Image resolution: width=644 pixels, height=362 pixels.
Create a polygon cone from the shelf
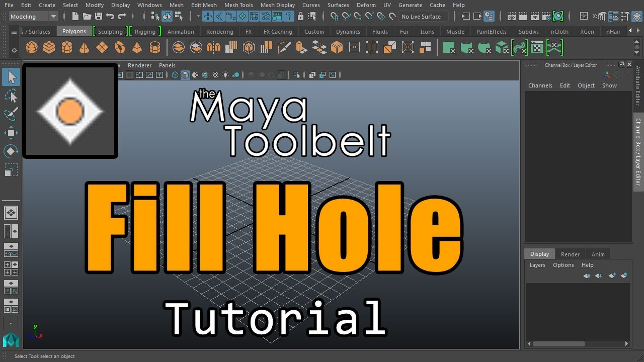(x=85, y=48)
